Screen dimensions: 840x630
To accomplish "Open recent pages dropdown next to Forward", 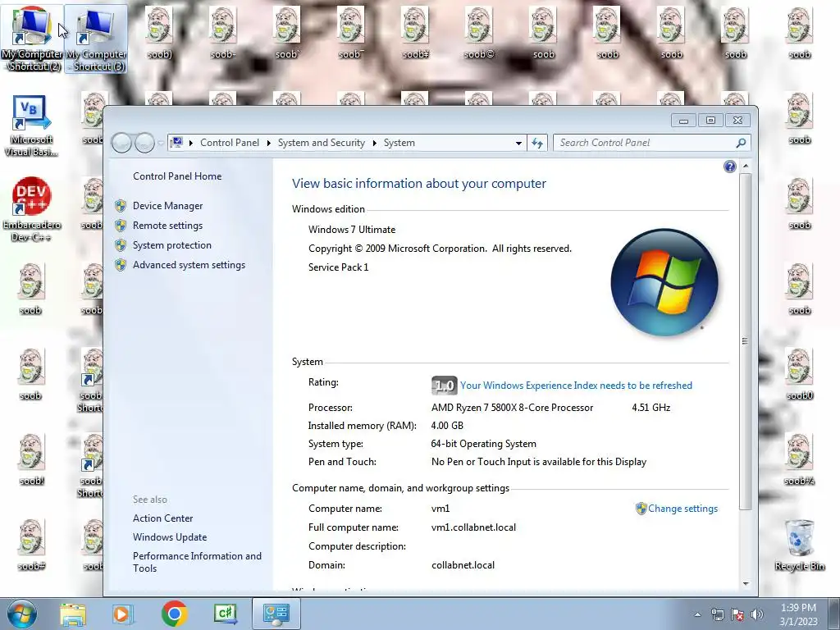I will (160, 143).
